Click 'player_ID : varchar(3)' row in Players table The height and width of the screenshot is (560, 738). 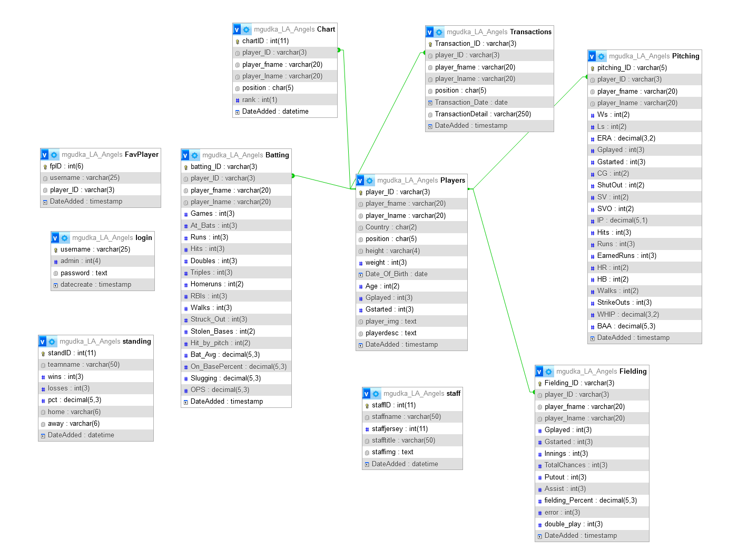[x=411, y=192]
